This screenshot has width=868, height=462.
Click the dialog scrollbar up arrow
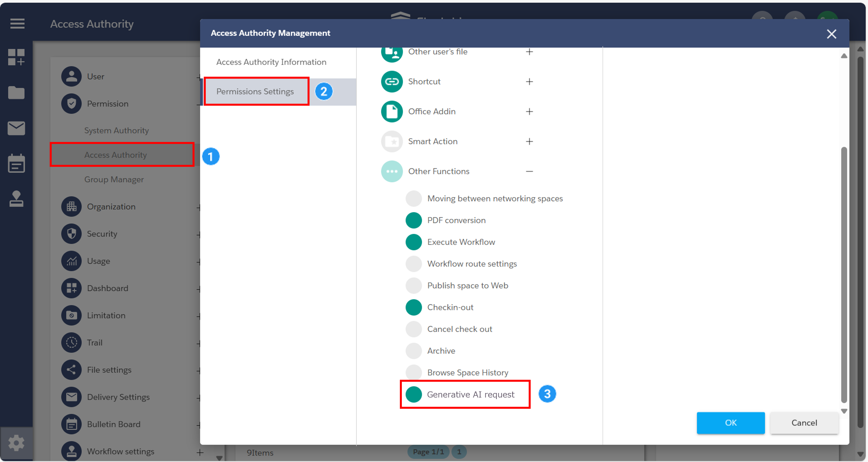pos(844,56)
